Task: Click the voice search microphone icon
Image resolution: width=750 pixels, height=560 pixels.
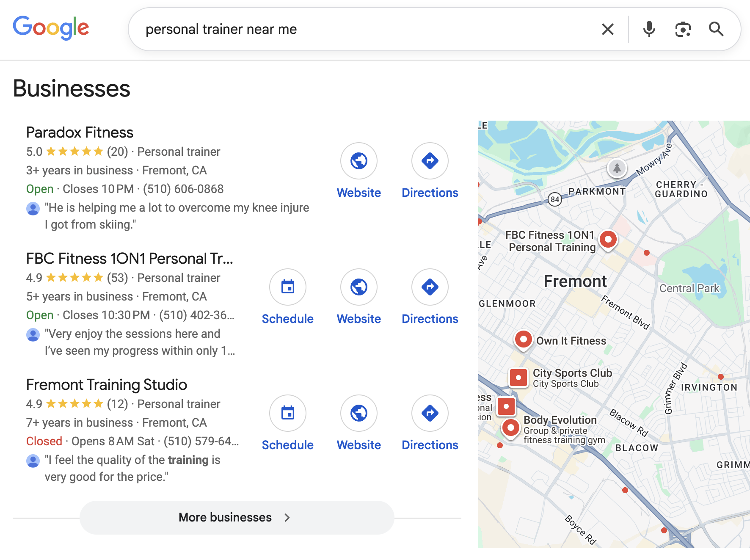Action: pos(648,29)
